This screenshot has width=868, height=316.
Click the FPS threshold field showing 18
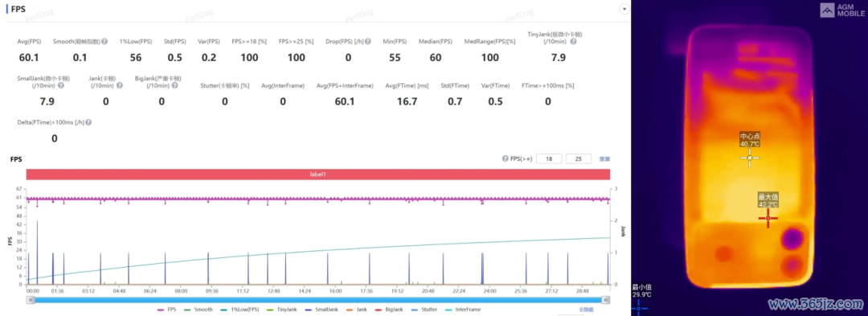click(x=549, y=159)
